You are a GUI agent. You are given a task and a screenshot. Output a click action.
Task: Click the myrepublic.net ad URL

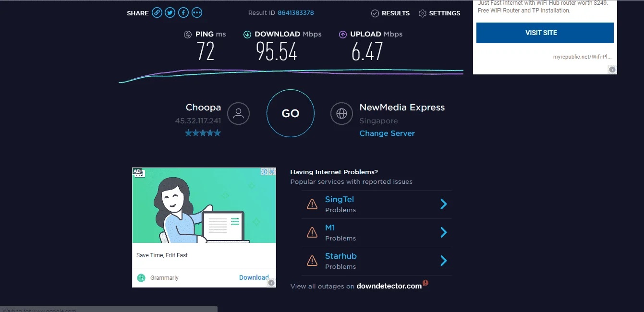583,57
